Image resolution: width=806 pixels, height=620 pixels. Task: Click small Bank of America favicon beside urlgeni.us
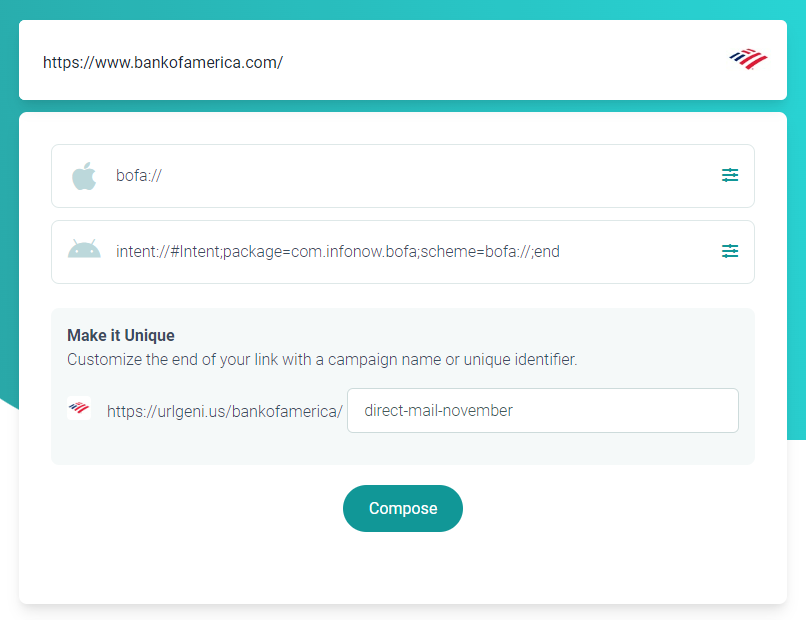coord(79,408)
